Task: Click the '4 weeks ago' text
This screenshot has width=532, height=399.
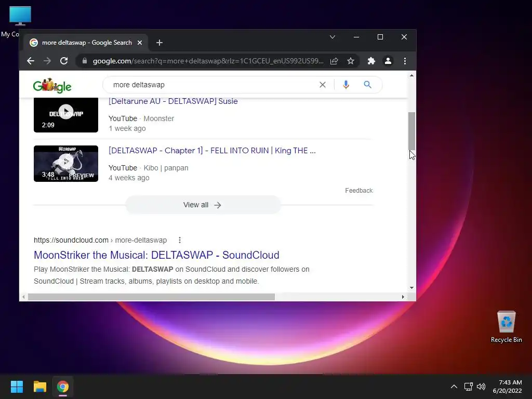Action: [x=129, y=178]
